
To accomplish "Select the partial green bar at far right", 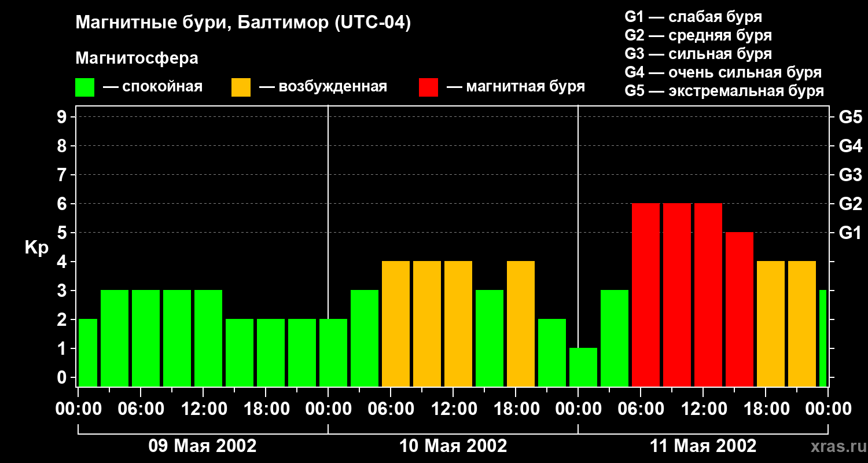I will [823, 339].
